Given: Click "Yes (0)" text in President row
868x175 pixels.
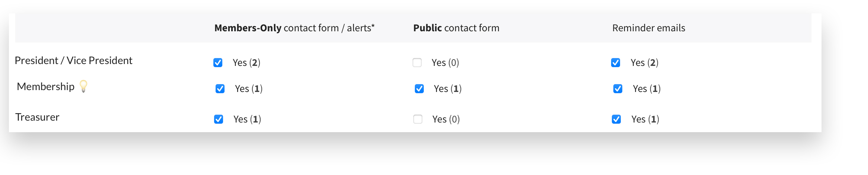Looking at the screenshot, I should tap(445, 63).
